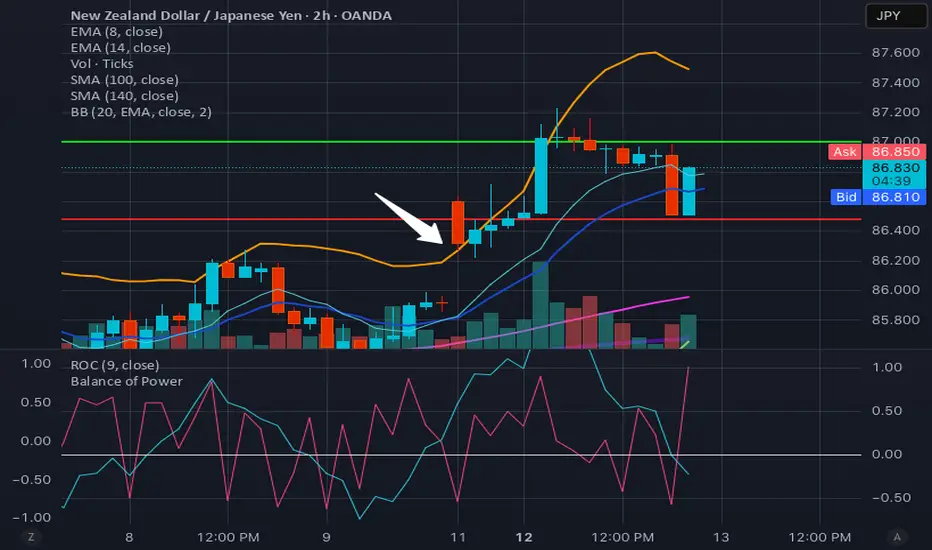932x550 pixels.
Task: Click date label 13 on time axis
Action: coord(721,538)
